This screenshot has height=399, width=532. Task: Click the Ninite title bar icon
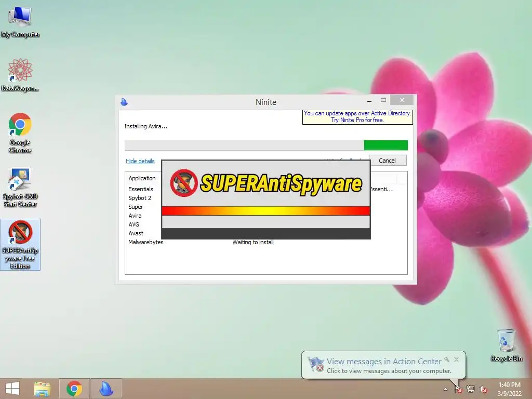point(124,102)
